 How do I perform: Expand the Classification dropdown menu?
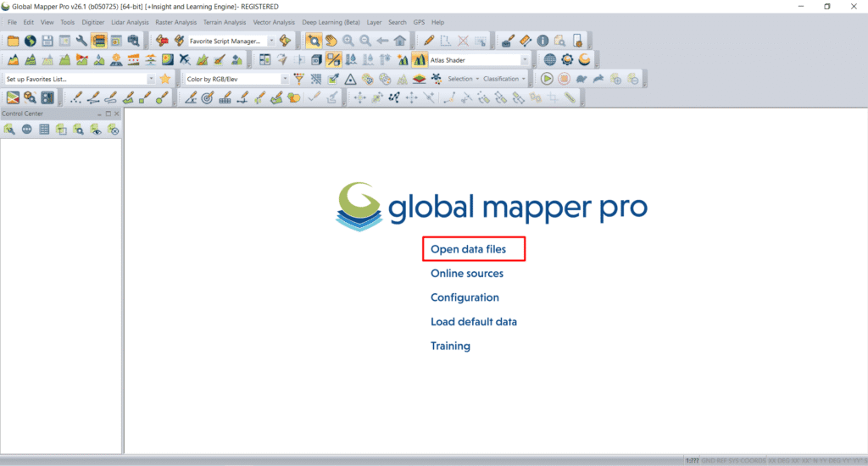(x=504, y=79)
